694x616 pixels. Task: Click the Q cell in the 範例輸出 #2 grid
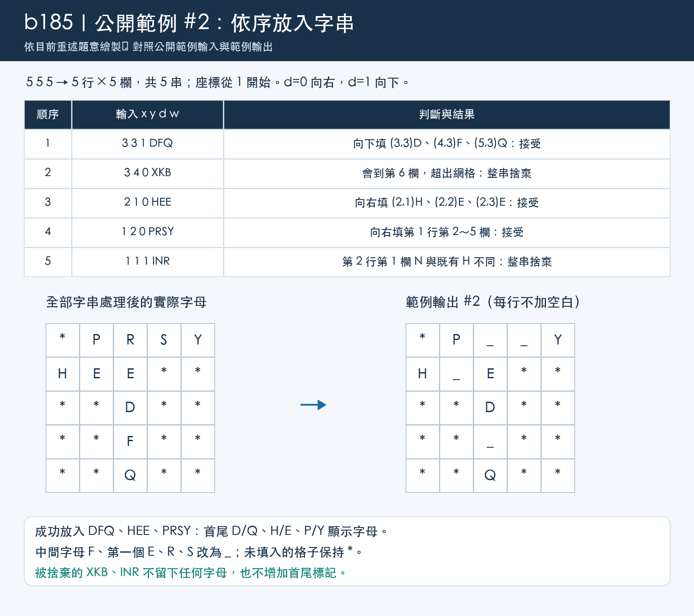(x=490, y=475)
